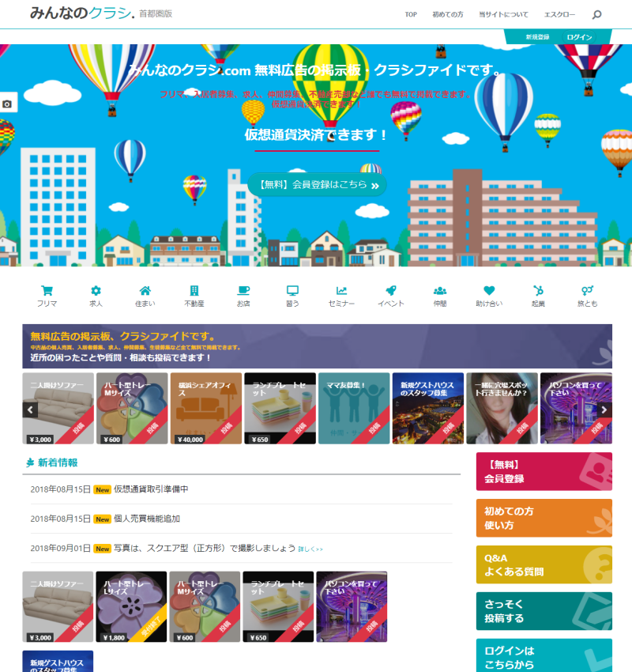Open the セミナー chart icon
The height and width of the screenshot is (672, 632).
(341, 291)
